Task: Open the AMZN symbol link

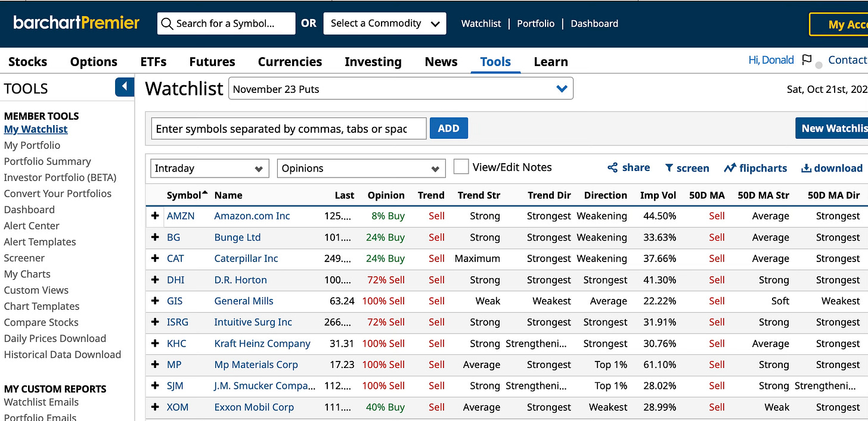Action: pyautogui.click(x=181, y=216)
